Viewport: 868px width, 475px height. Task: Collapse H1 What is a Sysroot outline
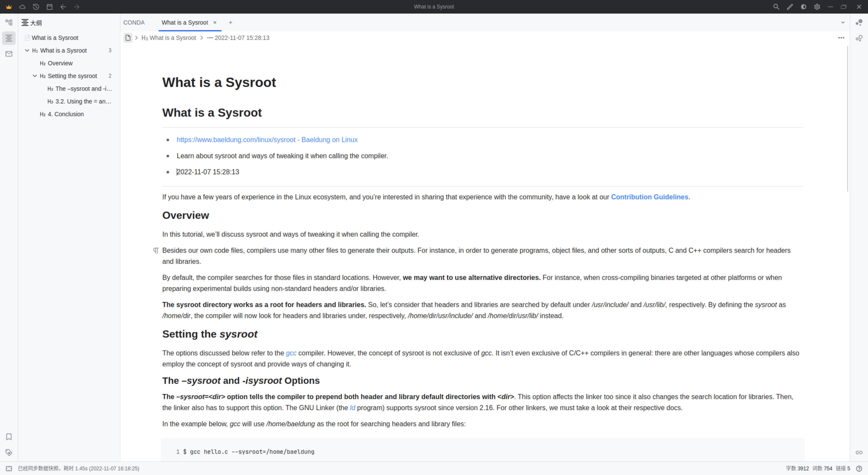click(27, 50)
